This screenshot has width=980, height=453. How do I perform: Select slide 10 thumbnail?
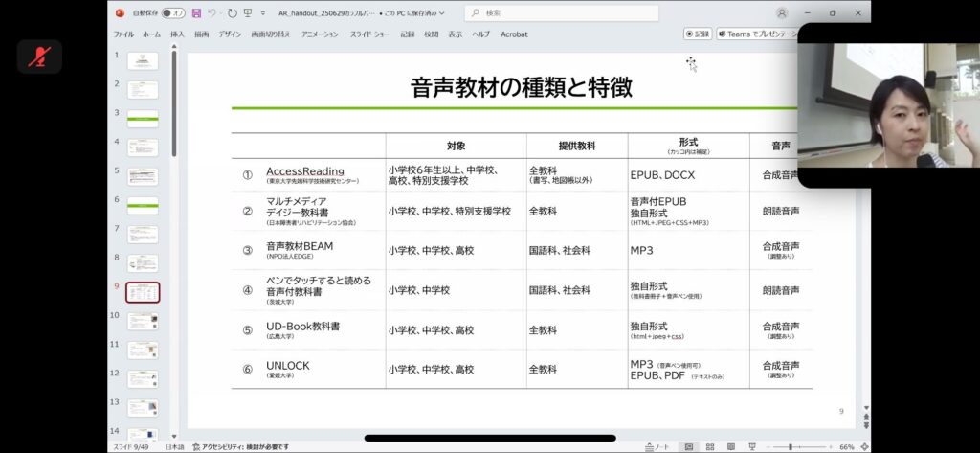(143, 321)
